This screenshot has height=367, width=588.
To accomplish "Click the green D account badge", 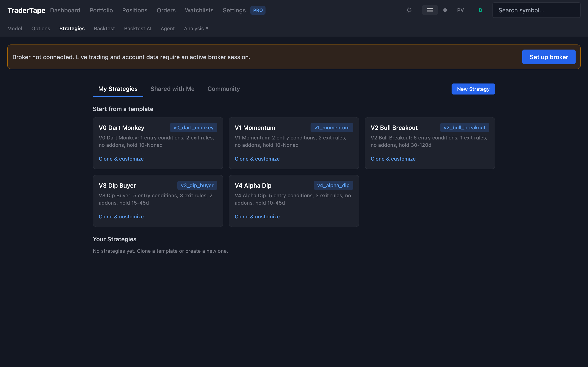I will tap(480, 10).
